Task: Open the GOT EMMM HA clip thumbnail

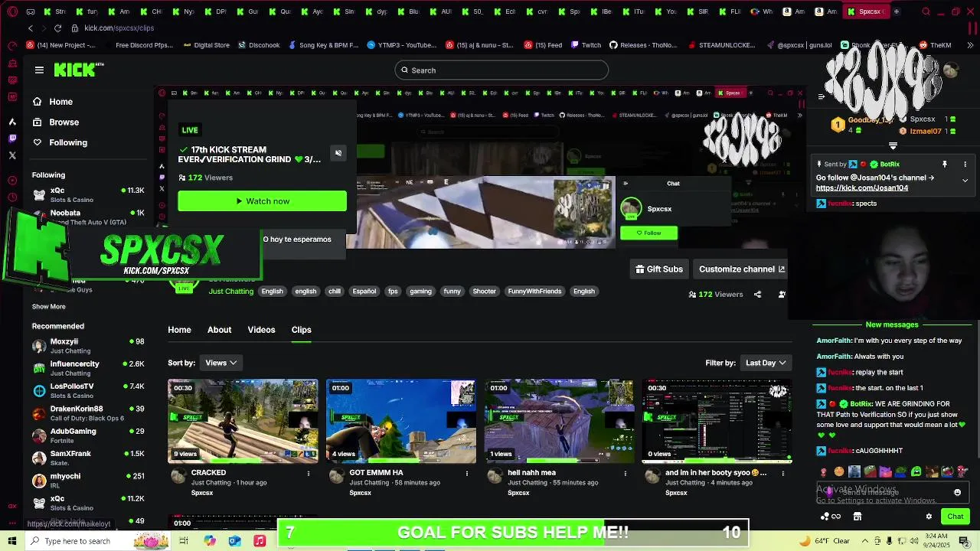Action: coord(401,421)
